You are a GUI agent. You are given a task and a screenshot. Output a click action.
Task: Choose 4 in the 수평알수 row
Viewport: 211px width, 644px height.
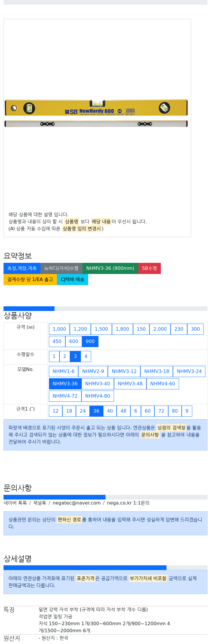pyautogui.click(x=86, y=356)
